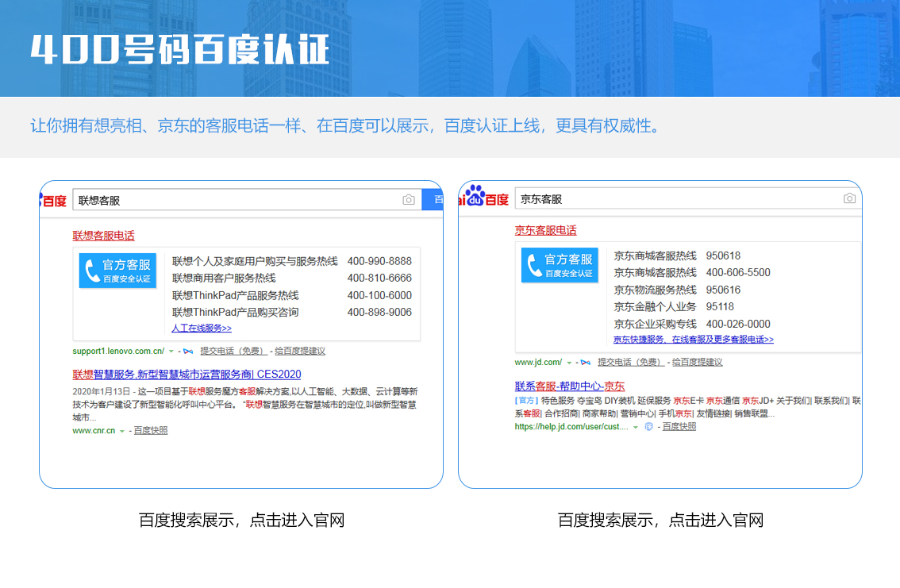Viewport: 900px width, 588px height.
Task: Expand dropdown arrow after support1.lenovo.com.cn
Action: [171, 352]
